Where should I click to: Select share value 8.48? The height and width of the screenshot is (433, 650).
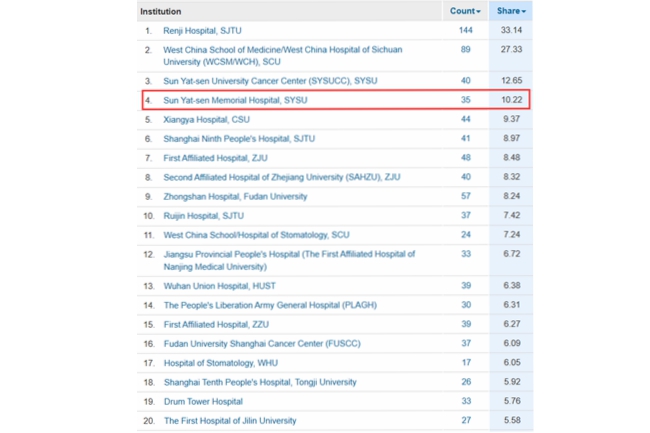click(x=512, y=157)
